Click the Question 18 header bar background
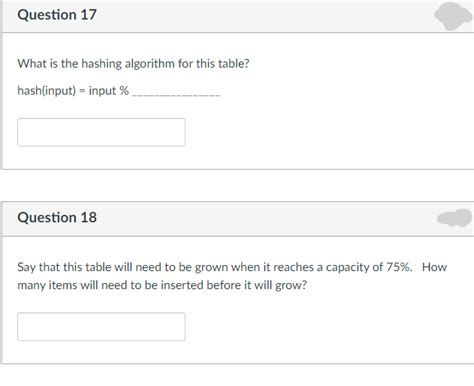 [x=237, y=219]
